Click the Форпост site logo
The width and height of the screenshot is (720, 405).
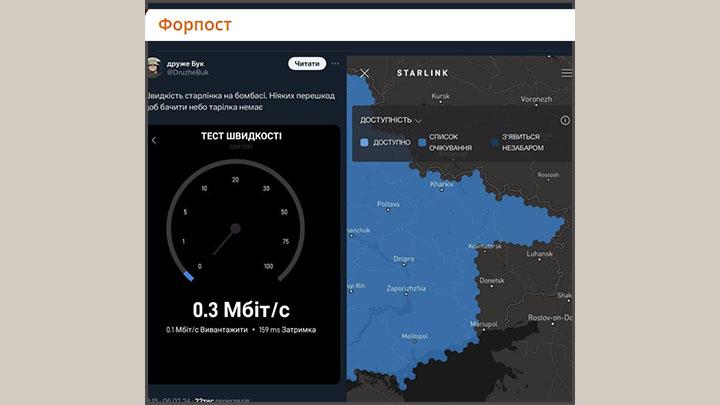point(195,24)
